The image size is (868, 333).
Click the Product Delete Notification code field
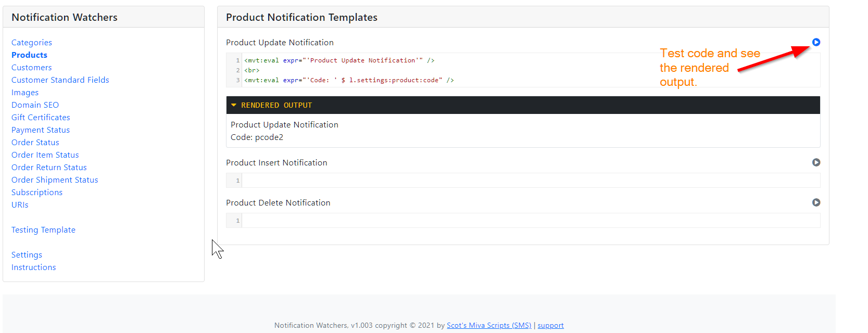530,221
